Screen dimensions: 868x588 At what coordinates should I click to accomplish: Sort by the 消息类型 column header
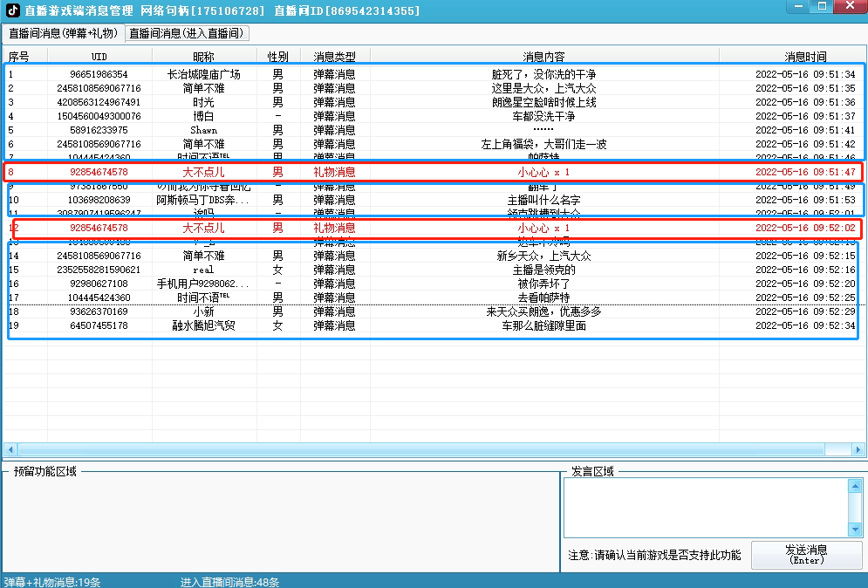335,57
